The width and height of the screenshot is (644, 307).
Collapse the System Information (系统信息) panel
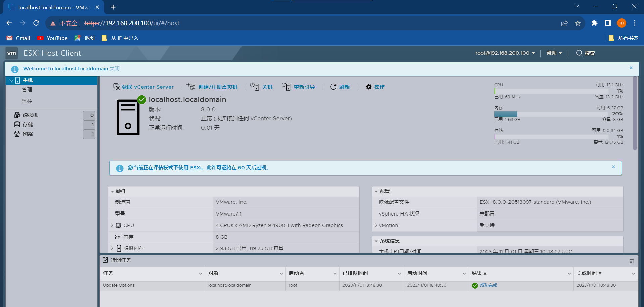(376, 241)
